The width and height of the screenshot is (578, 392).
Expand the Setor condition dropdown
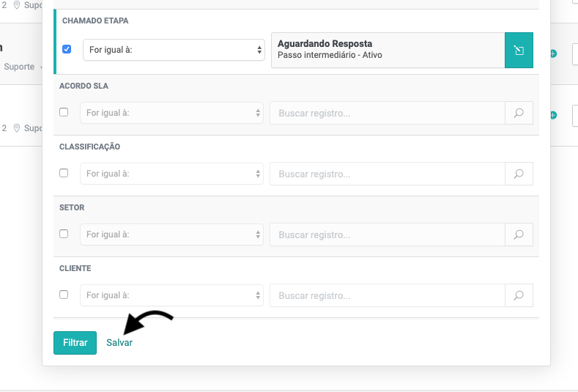coord(173,235)
